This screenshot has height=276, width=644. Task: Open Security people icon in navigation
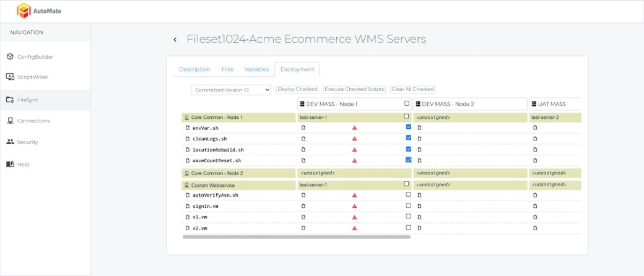click(x=11, y=142)
